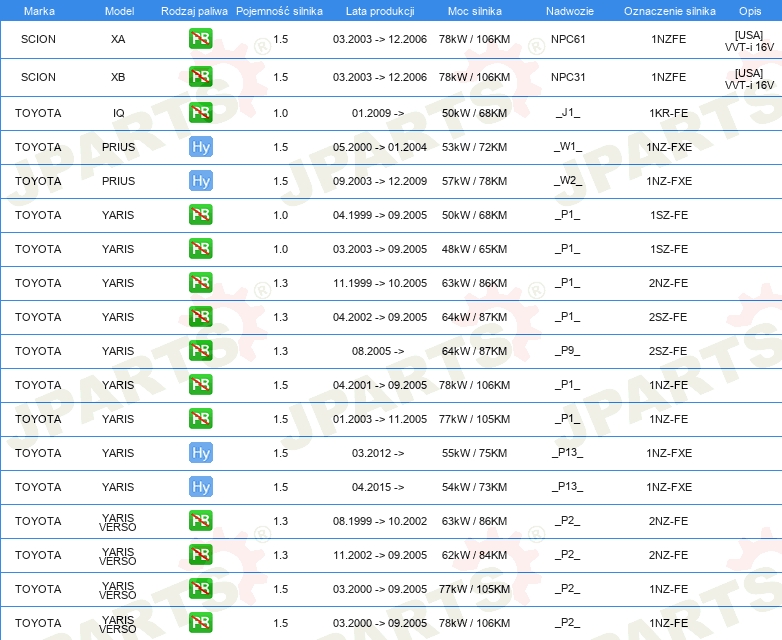This screenshot has width=782, height=640.
Task: Click the 01.2003 -> 11.2005 date cell
Action: 380,419
